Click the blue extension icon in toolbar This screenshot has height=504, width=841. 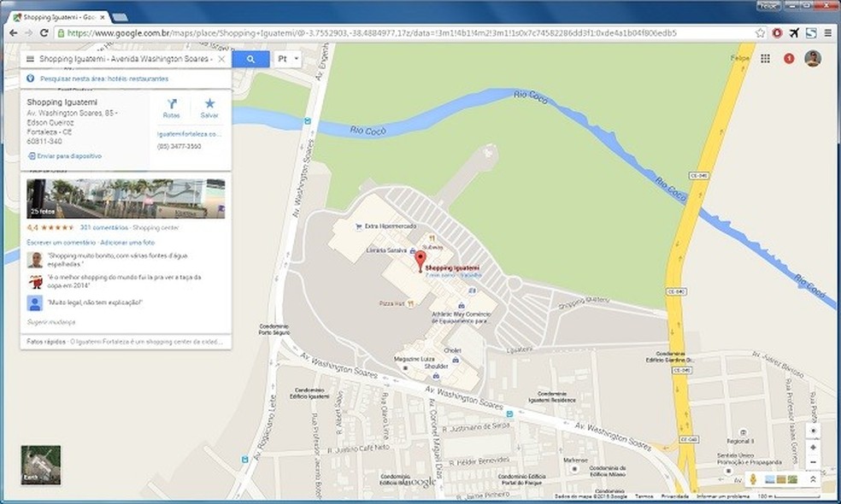click(x=811, y=32)
